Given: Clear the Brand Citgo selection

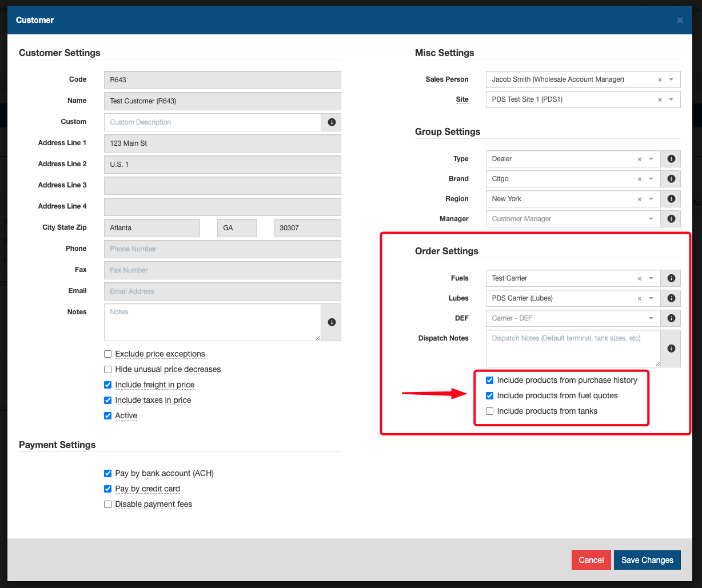Looking at the screenshot, I should coord(640,179).
